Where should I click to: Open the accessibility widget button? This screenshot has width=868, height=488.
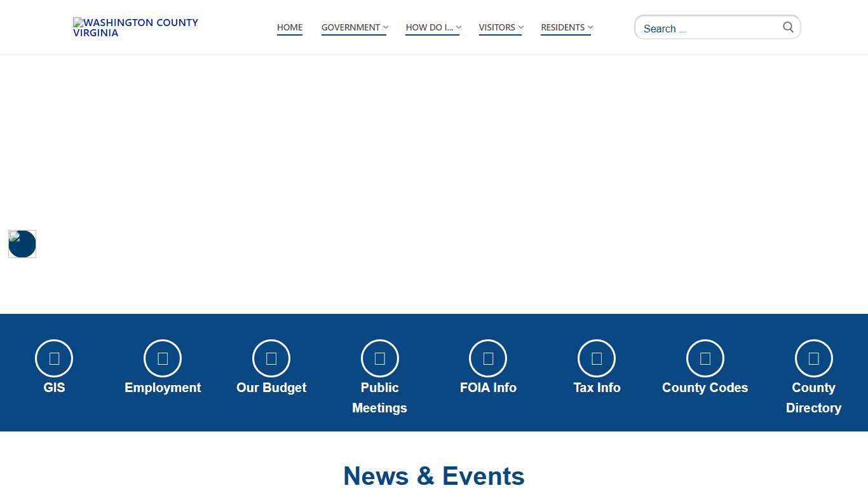22,243
